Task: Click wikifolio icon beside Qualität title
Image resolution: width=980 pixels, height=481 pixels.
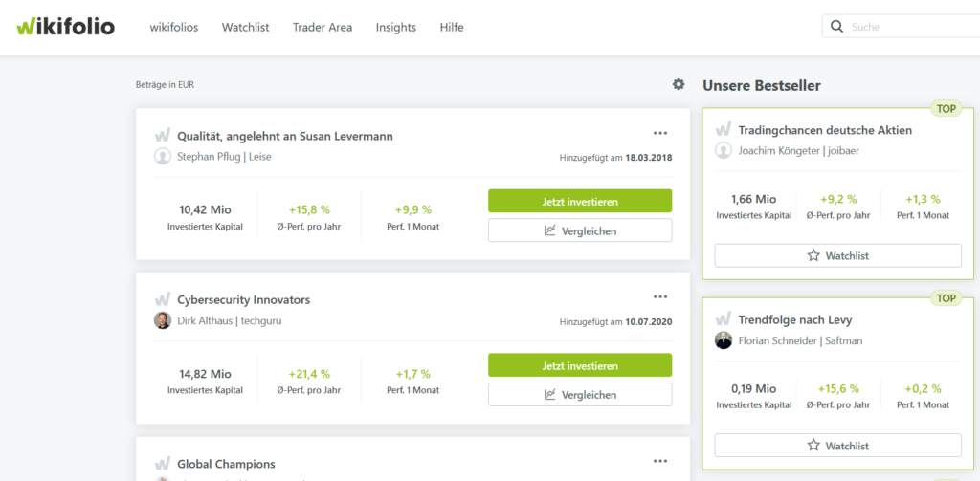Action: pos(163,136)
